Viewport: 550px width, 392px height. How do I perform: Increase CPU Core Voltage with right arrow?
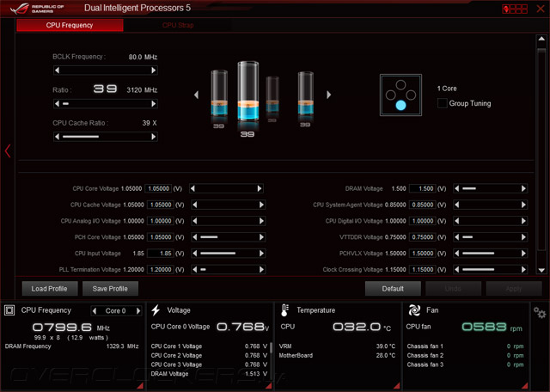point(260,189)
